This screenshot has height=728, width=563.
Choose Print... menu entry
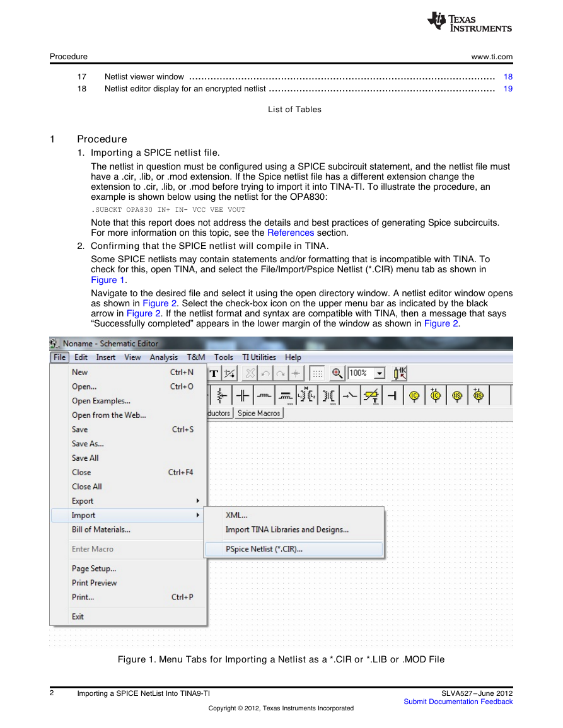(x=128, y=598)
